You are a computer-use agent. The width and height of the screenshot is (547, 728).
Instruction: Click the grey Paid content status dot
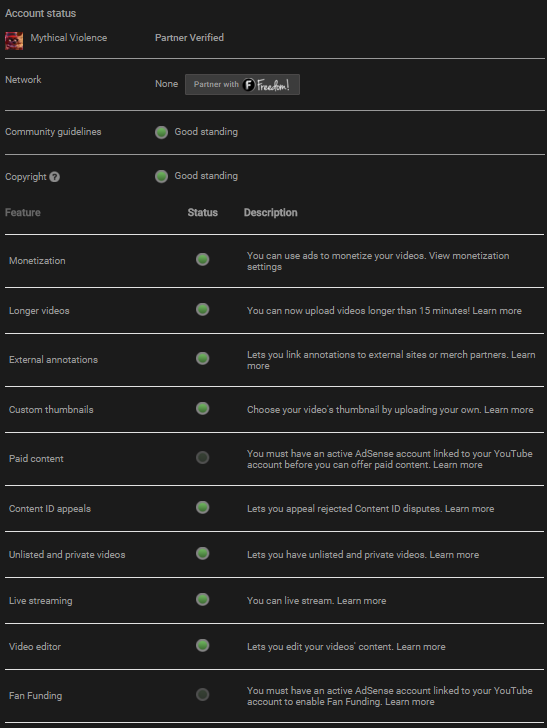(202, 457)
